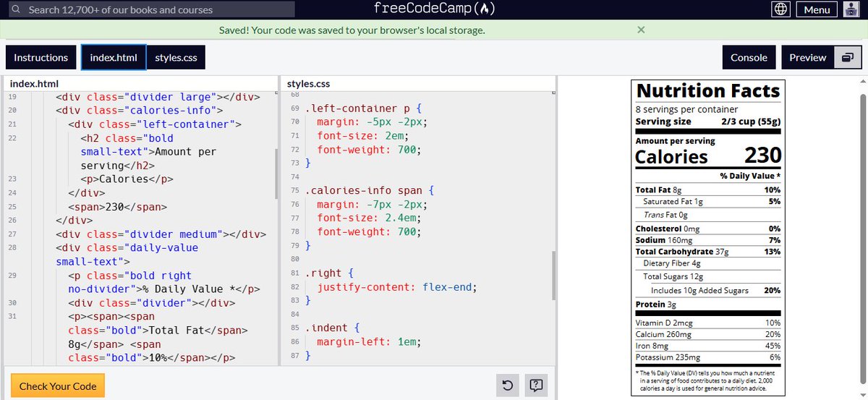Click line number 81 in styles.css
This screenshot has width=868, height=400.
[x=294, y=273]
